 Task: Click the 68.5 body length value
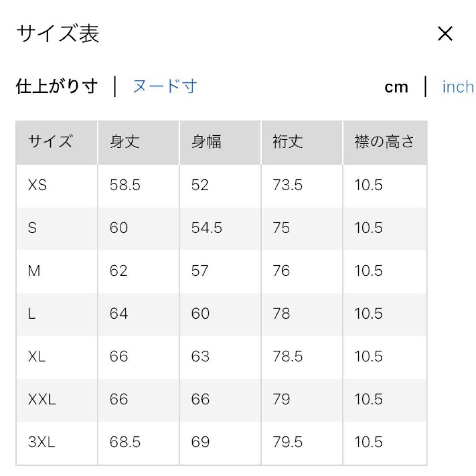click(125, 442)
